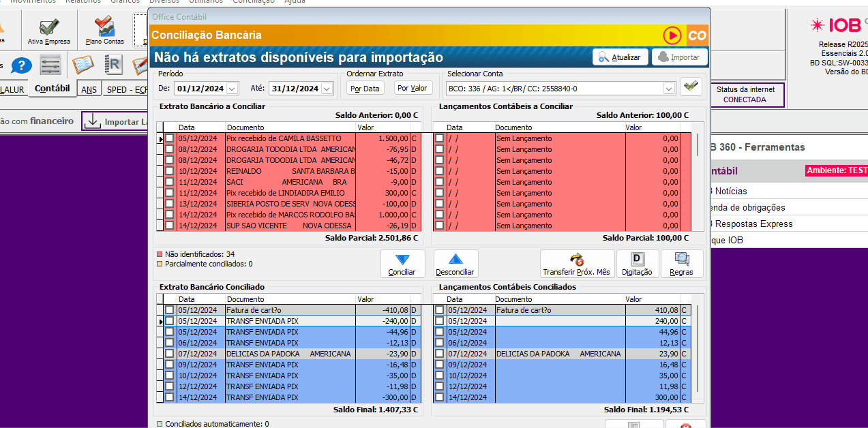Check the Pix recebido de CAMILA BASSETTO row
Image resolution: width=868 pixels, height=428 pixels.
click(x=169, y=138)
